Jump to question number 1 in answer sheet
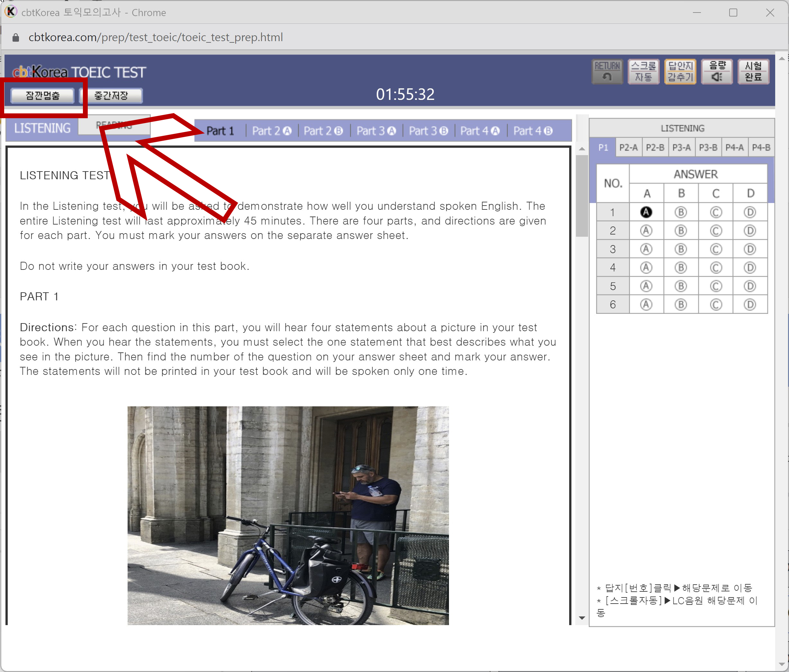 point(613,212)
